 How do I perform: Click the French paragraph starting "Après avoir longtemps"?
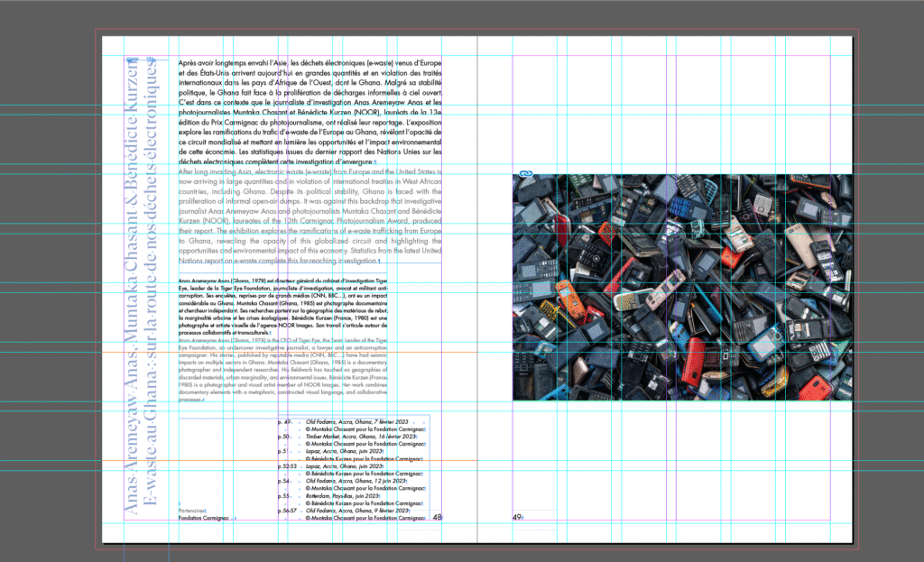[310, 113]
